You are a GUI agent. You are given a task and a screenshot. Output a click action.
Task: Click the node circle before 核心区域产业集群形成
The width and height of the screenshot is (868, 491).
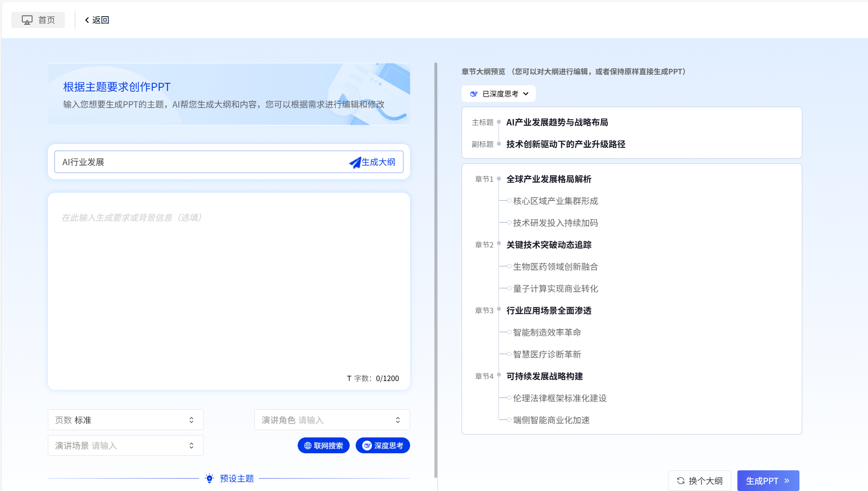[508, 200]
